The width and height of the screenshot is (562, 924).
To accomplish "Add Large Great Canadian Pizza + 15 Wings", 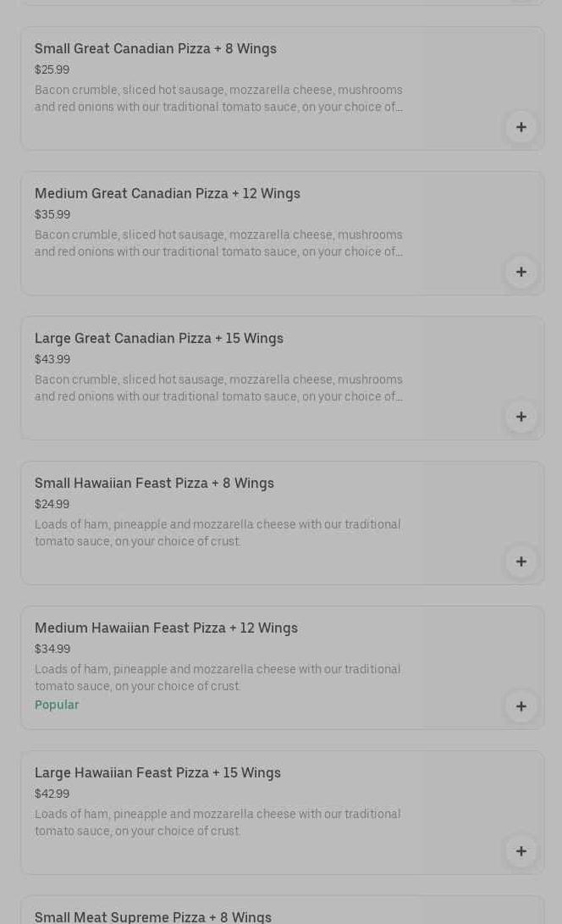I will (521, 417).
